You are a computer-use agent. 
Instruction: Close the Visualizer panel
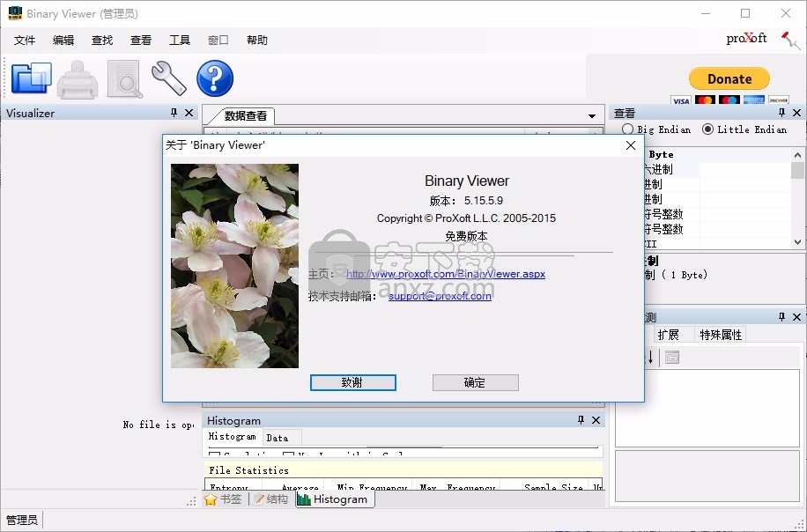click(x=189, y=113)
